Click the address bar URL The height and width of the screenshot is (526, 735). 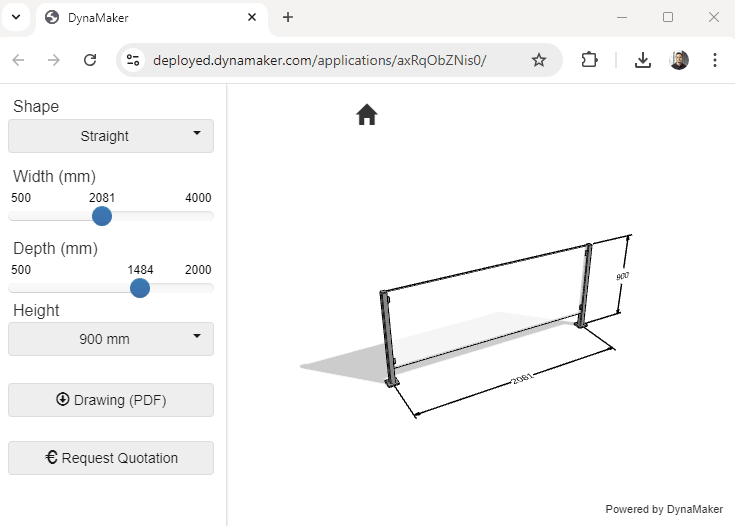(x=320, y=60)
